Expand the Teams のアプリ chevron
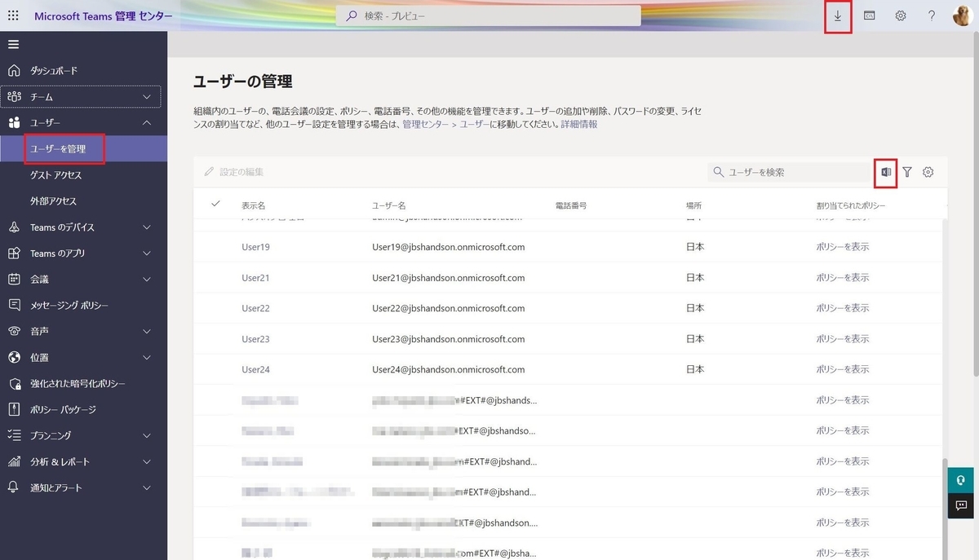979x560 pixels. pyautogui.click(x=147, y=254)
